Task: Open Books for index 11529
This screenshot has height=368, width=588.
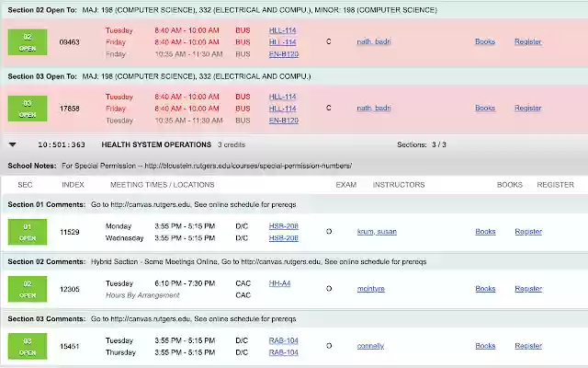Action: tap(485, 232)
